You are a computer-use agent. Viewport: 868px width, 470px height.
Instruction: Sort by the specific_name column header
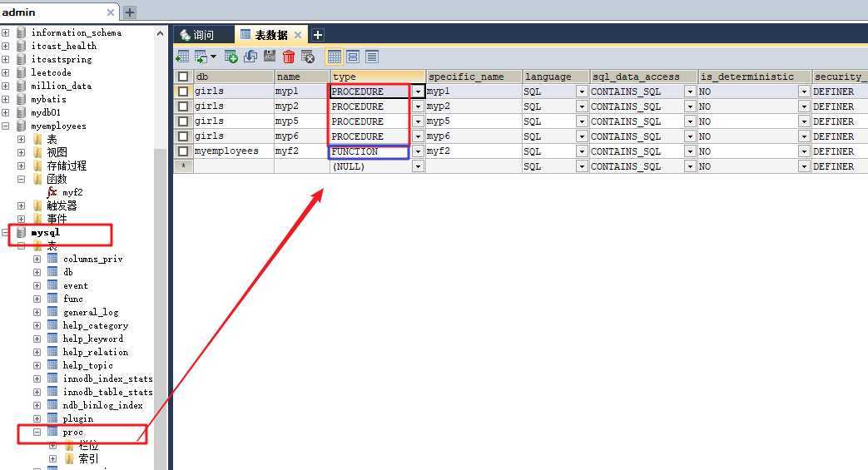pyautogui.click(x=474, y=77)
